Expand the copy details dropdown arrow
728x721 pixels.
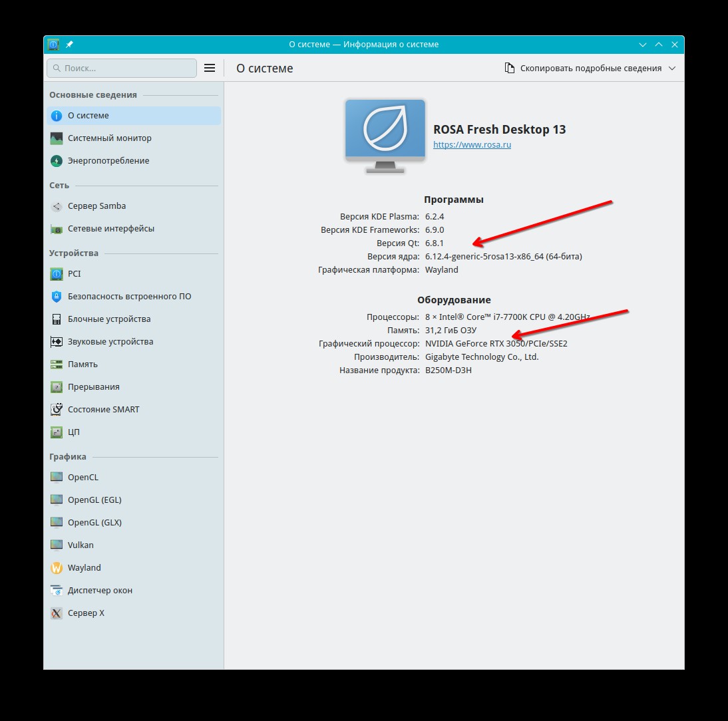point(672,69)
